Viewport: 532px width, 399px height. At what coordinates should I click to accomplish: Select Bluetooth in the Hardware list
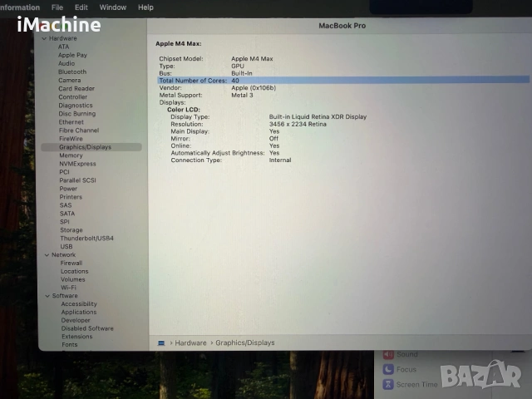click(72, 71)
